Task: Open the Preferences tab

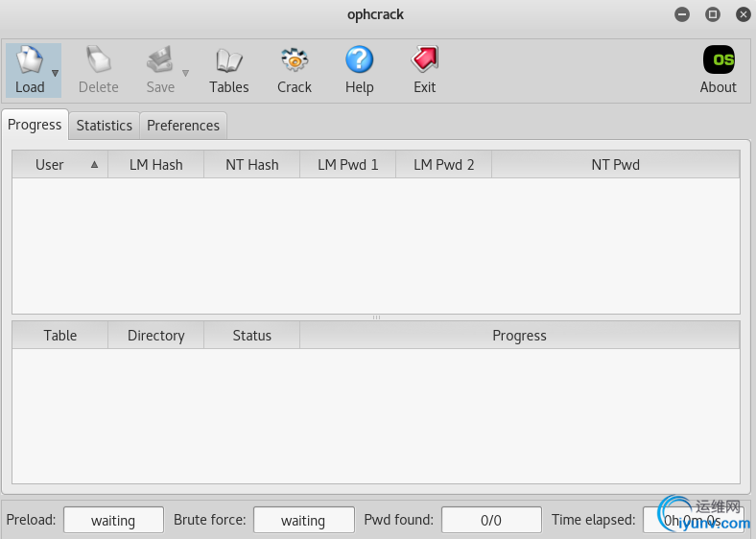Action: pyautogui.click(x=183, y=126)
